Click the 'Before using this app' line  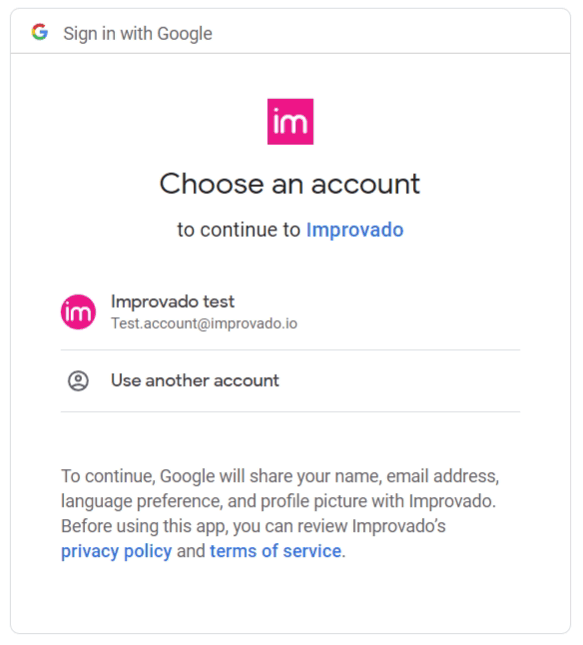tap(253, 526)
